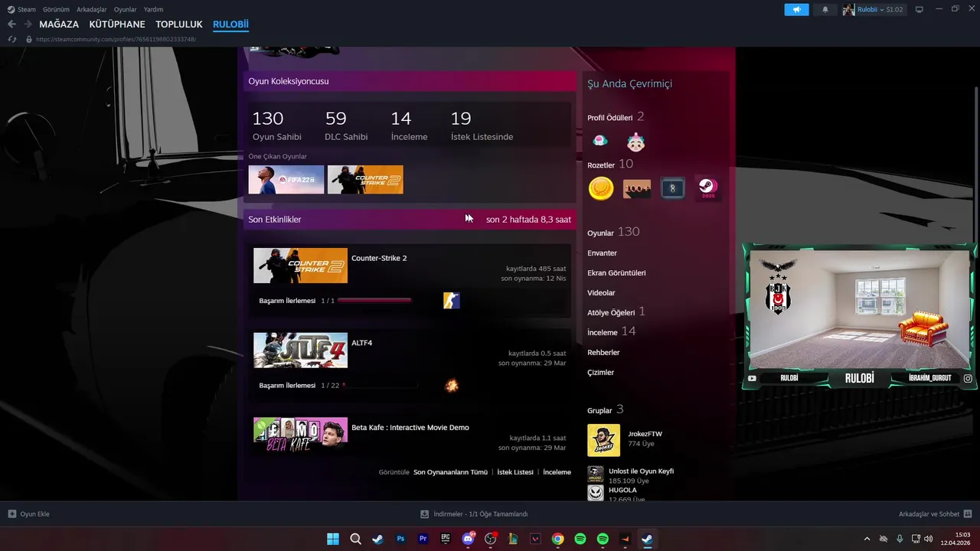Click the profile URL address field
Viewport: 980px width, 551px height.
(116, 39)
